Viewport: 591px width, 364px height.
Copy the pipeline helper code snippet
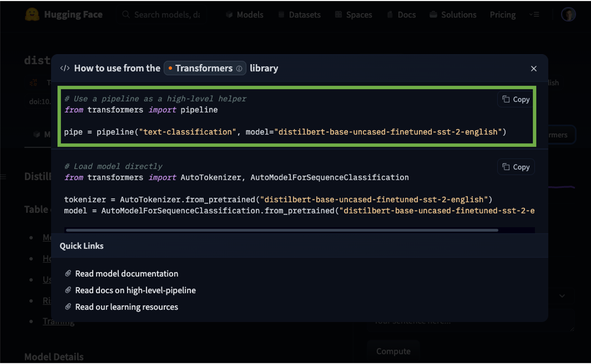pyautogui.click(x=516, y=99)
